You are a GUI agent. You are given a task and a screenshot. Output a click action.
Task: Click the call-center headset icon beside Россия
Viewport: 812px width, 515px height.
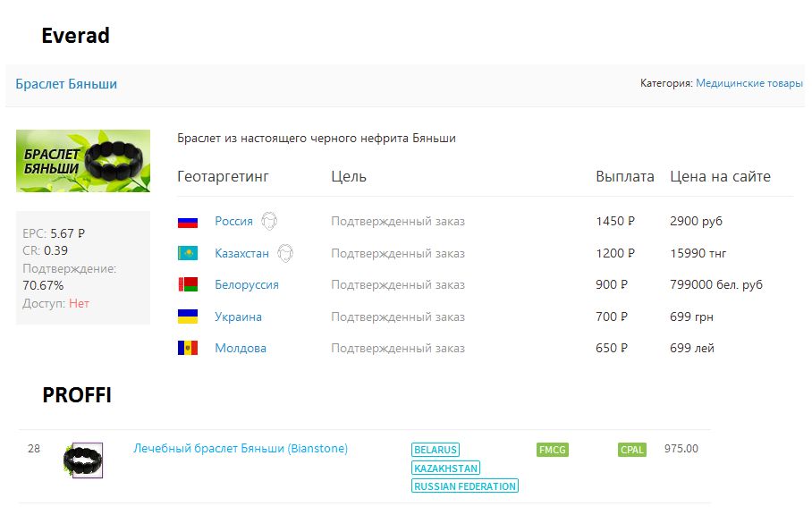(269, 221)
